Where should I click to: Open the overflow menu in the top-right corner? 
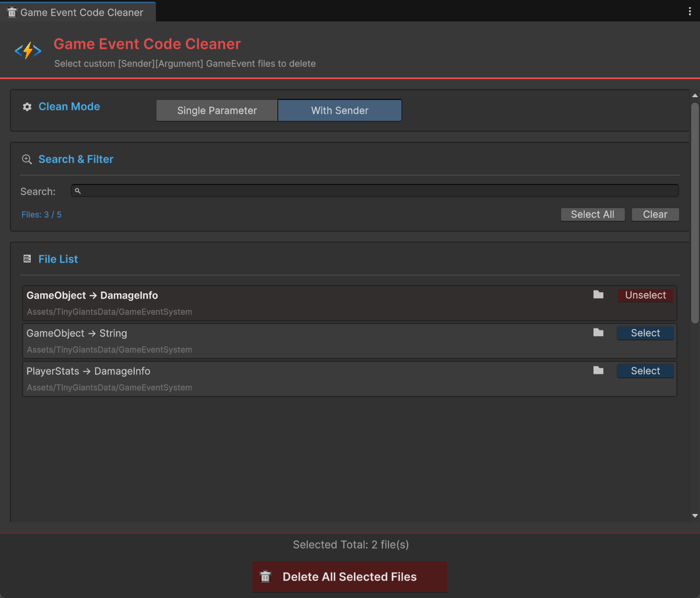(690, 10)
